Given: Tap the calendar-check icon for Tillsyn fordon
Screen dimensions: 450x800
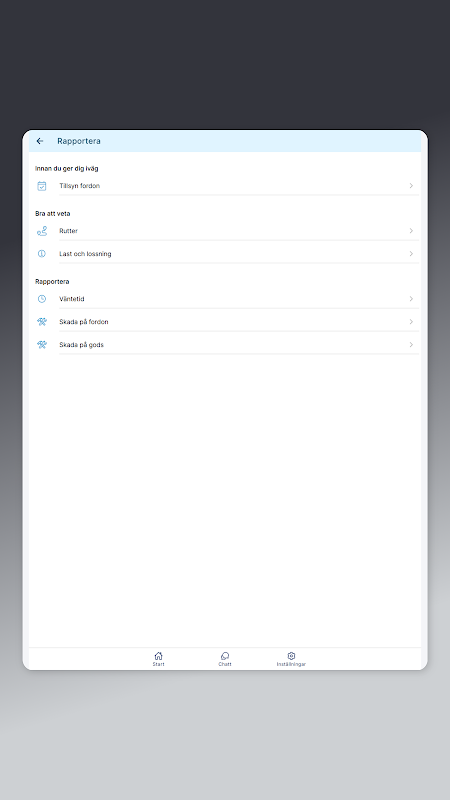Looking at the screenshot, I should coord(42,186).
